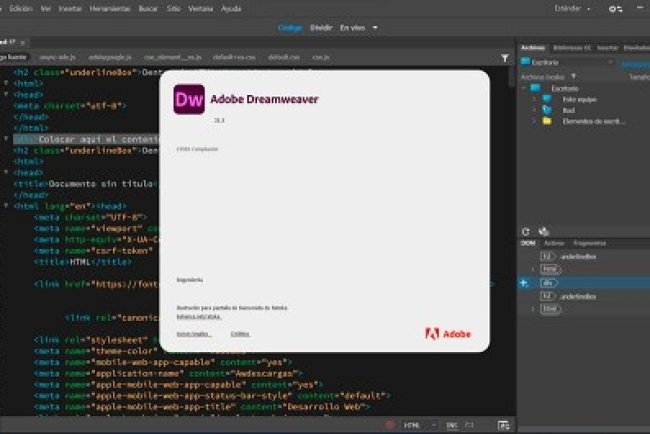Click the Elementos de escritorio folder icon

547,121
